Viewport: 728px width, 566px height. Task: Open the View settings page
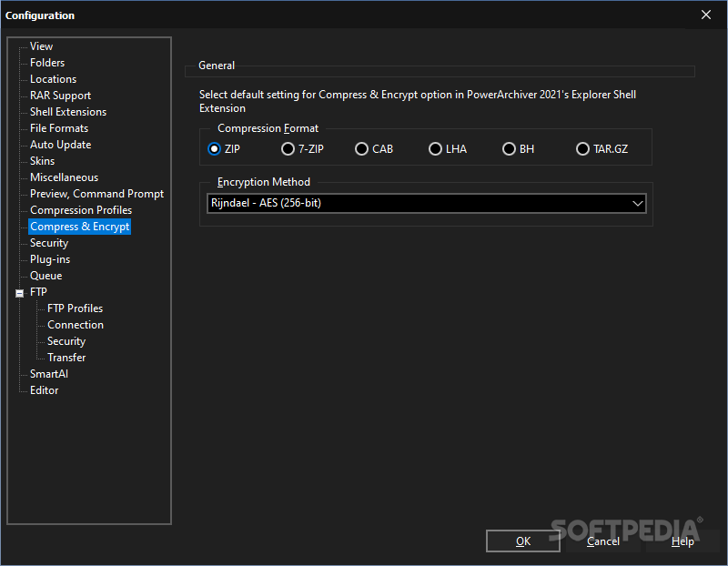tap(41, 46)
